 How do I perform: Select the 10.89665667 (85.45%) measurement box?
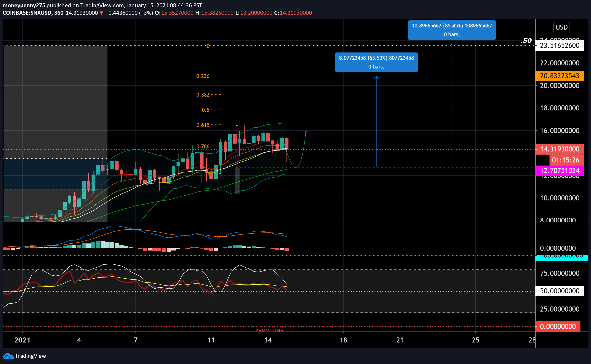pyautogui.click(x=452, y=30)
